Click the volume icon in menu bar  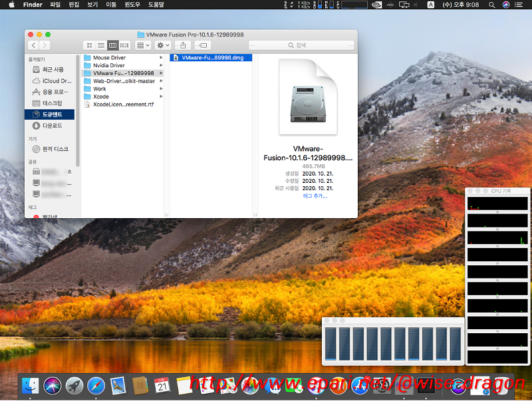416,5
